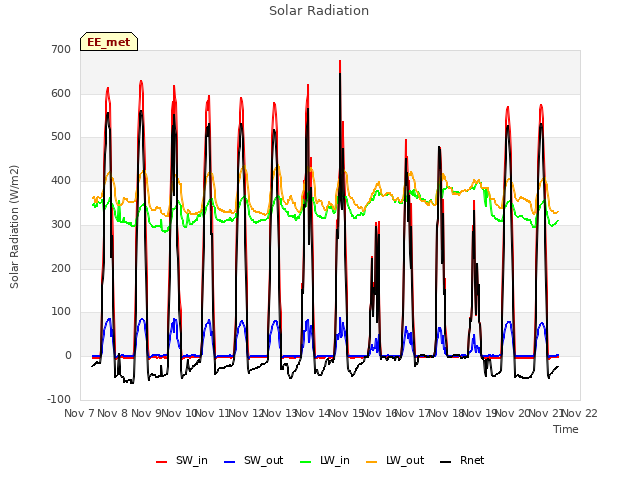Click the Nov 22 x-axis label
This screenshot has width=640, height=480.
point(580,413)
